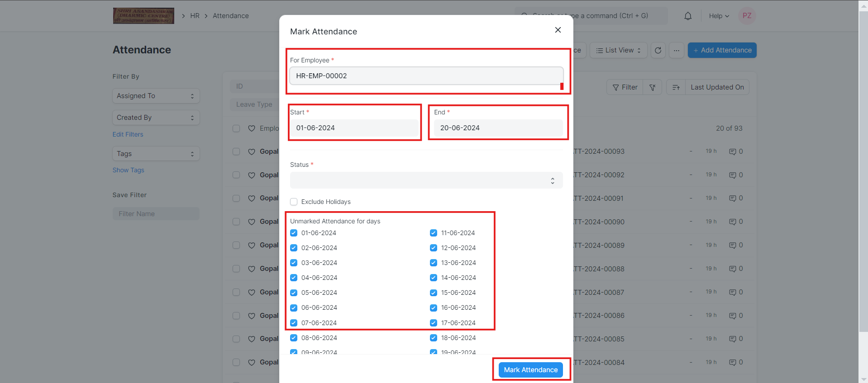The image size is (868, 383).
Task: Open the Assigned To filter dropdown
Action: click(156, 96)
